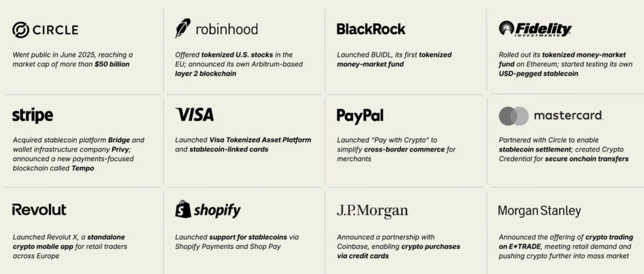Click 'layer 2 blockchain' text under Robinhood

pos(205,74)
